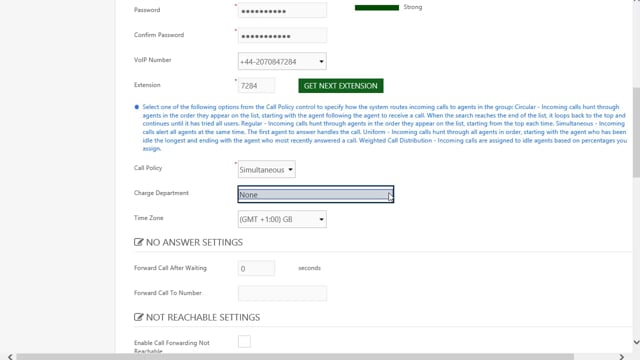
Task: Click the NOT REACHABLE SETTINGS heading
Action: 202,317
